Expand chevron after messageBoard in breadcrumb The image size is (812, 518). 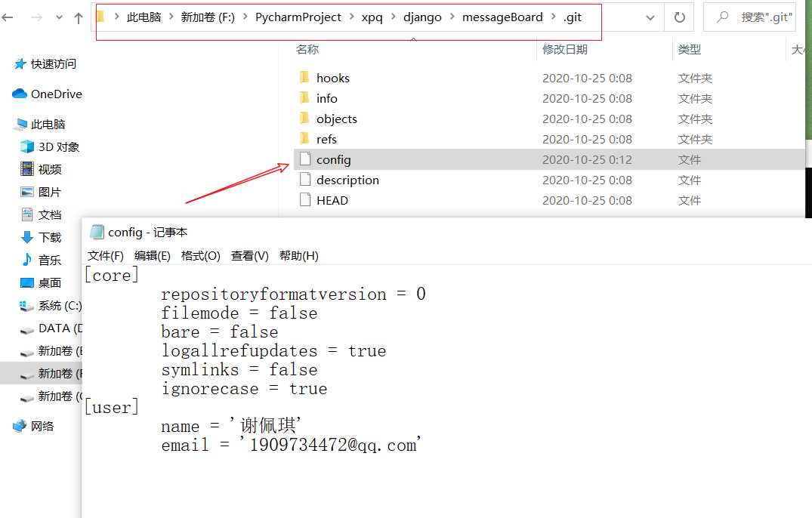[553, 17]
